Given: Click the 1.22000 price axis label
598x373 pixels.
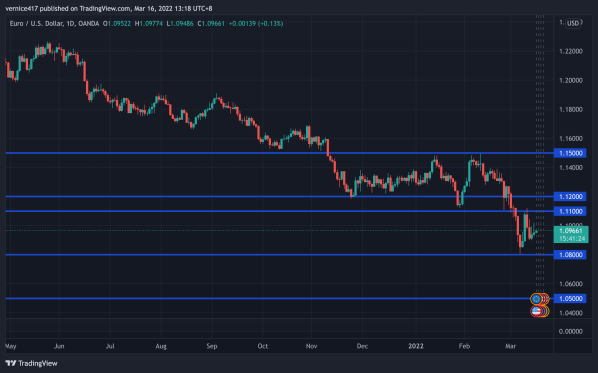Looking at the screenshot, I should pyautogui.click(x=571, y=51).
